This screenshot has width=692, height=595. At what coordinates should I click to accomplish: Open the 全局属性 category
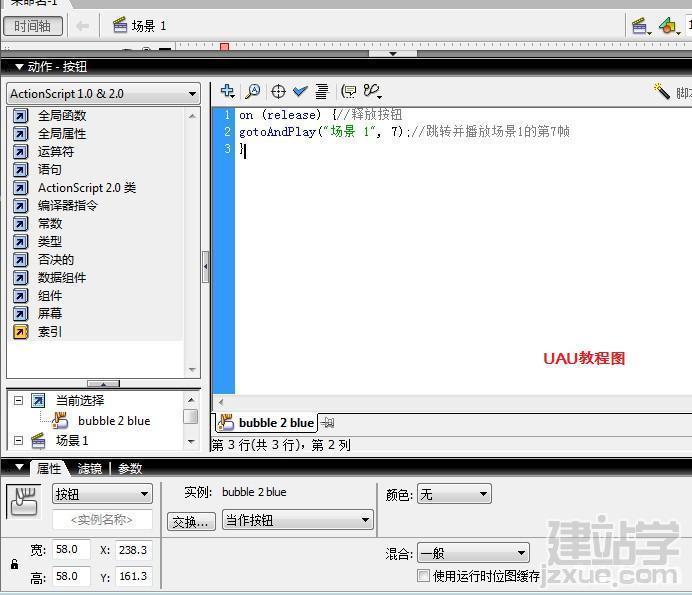(62, 134)
